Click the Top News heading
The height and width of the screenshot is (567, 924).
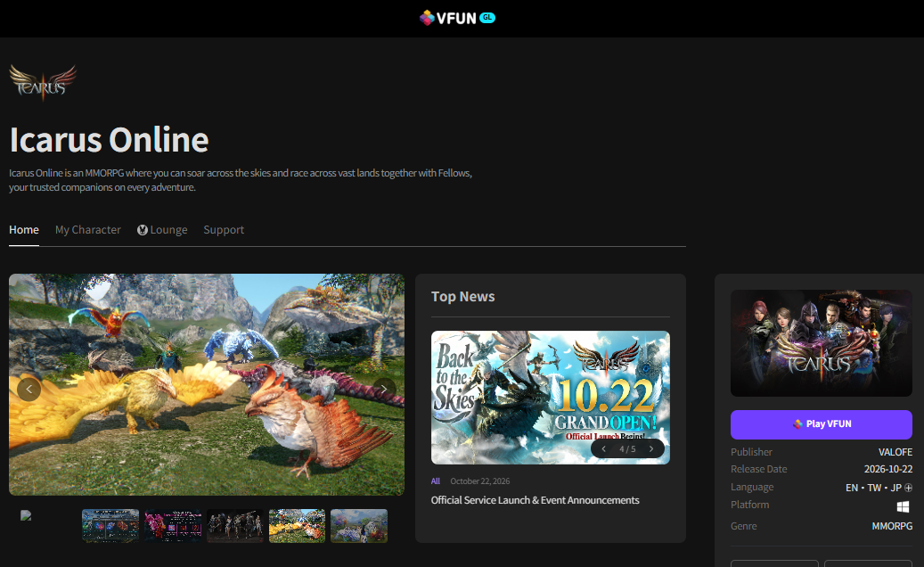tap(463, 297)
